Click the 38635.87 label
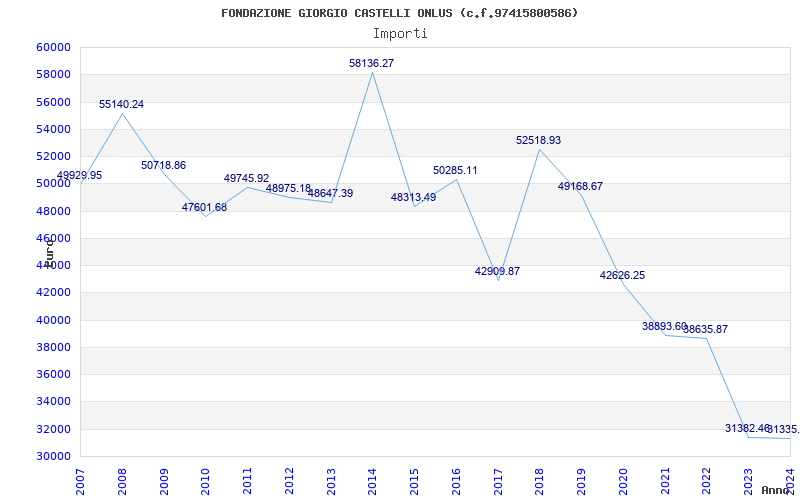800x500 pixels. click(x=705, y=330)
